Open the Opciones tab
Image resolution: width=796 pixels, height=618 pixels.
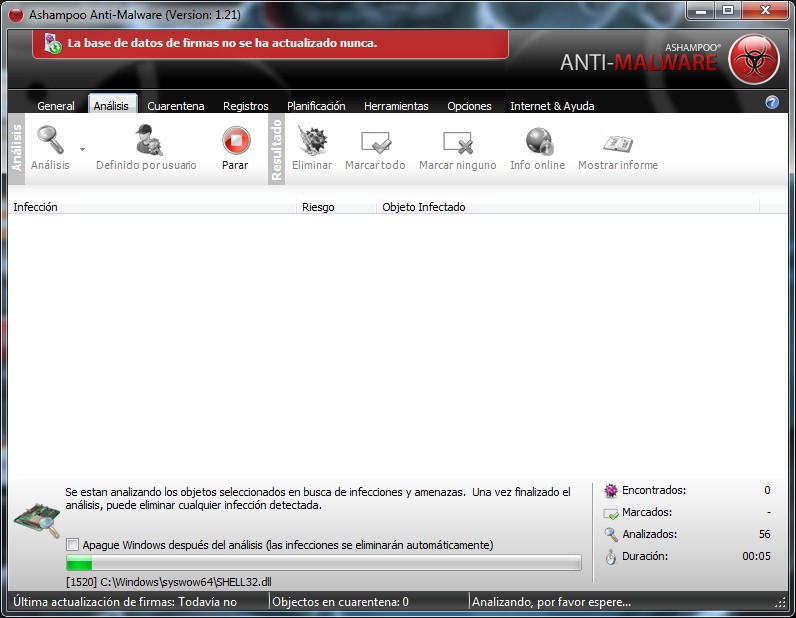click(x=469, y=106)
